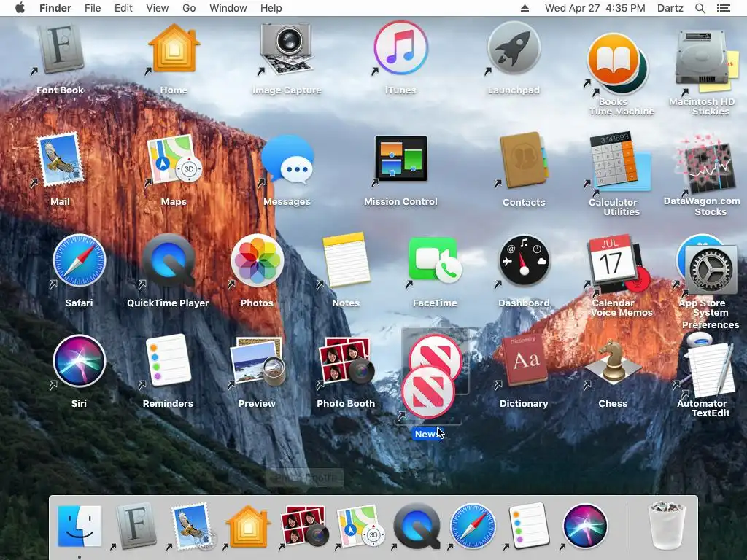Open the Dartz user menu
Screen dimensions: 747x560
click(x=670, y=8)
